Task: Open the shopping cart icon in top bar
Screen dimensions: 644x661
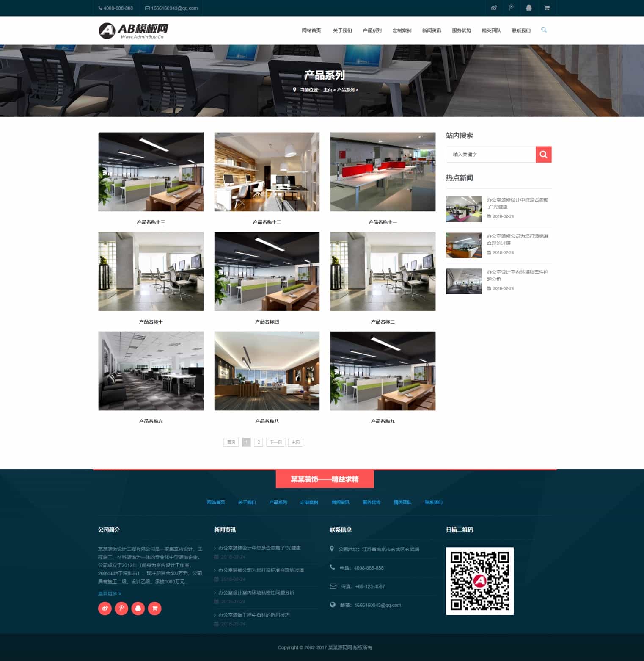Action: point(547,8)
